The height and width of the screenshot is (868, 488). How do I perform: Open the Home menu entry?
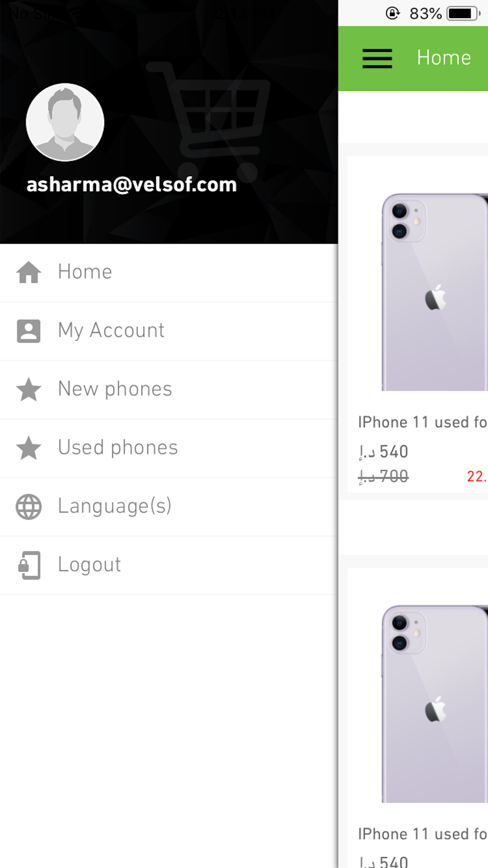point(169,272)
